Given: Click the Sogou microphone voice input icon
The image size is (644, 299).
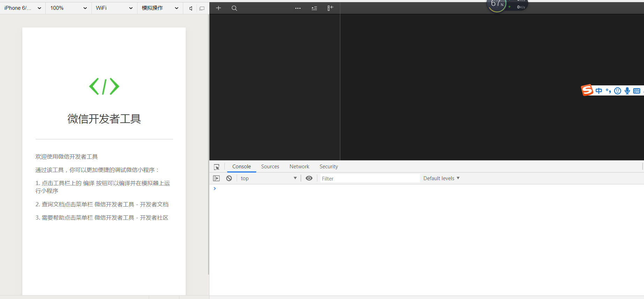Looking at the screenshot, I should click(x=627, y=91).
